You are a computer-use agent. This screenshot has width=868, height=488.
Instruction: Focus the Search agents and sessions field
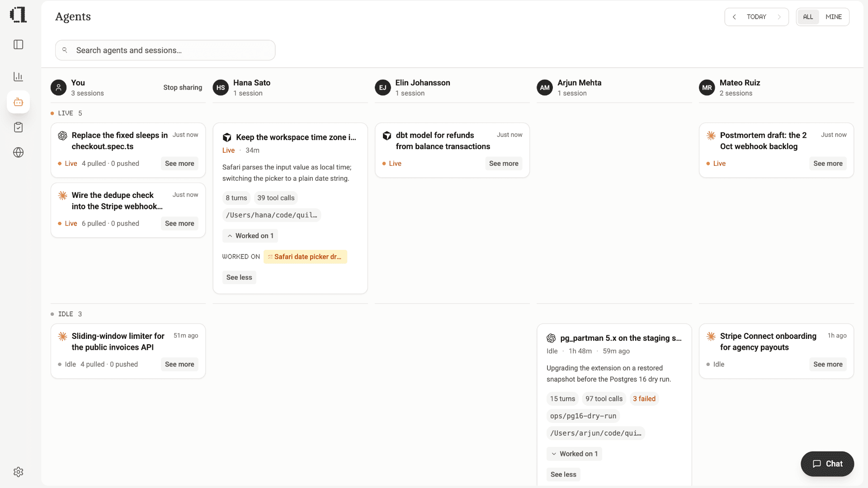pos(165,50)
